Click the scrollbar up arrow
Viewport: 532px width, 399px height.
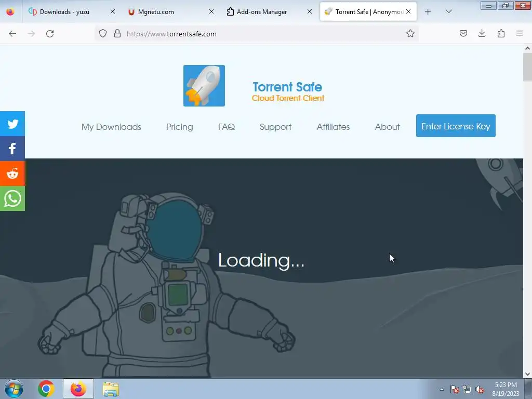pos(528,48)
